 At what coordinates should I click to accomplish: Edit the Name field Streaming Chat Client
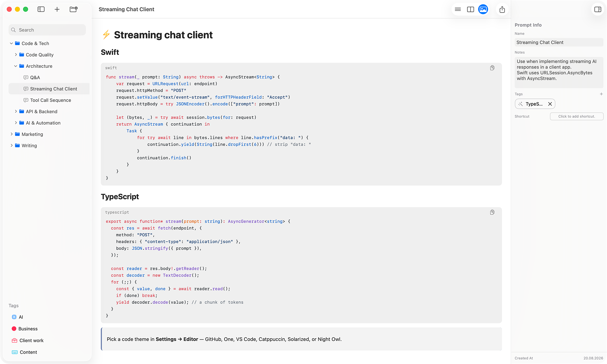(559, 42)
